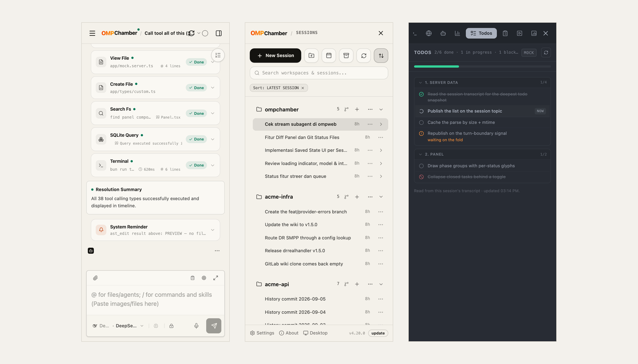Add a session to the acme-infra workspace
This screenshot has width=638, height=364.
click(357, 197)
